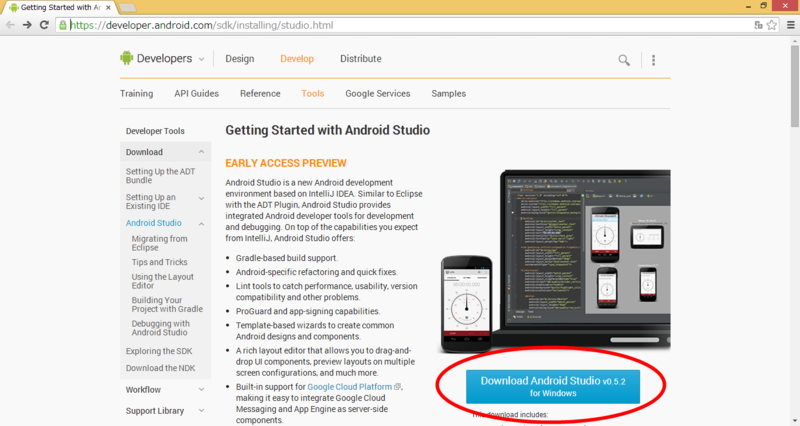This screenshot has width=800, height=426.
Task: Open the Develop top navigation tab
Action: pyautogui.click(x=297, y=59)
